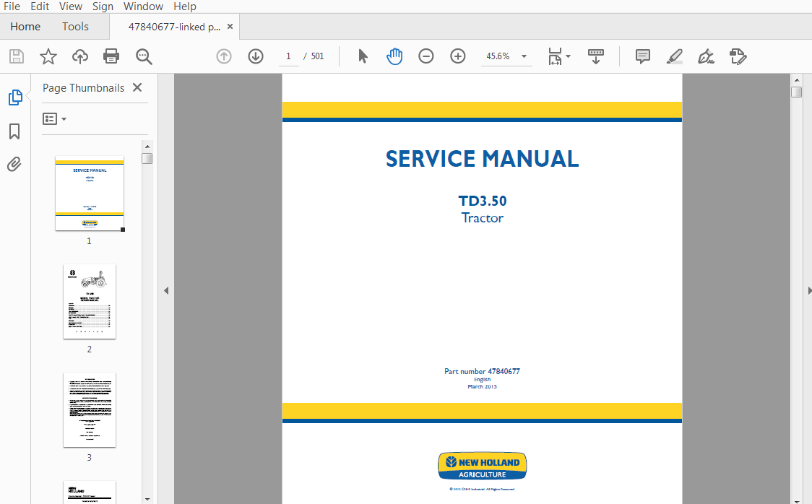Open the Attachments paperclip icon
This screenshot has width=812, height=504.
14,164
